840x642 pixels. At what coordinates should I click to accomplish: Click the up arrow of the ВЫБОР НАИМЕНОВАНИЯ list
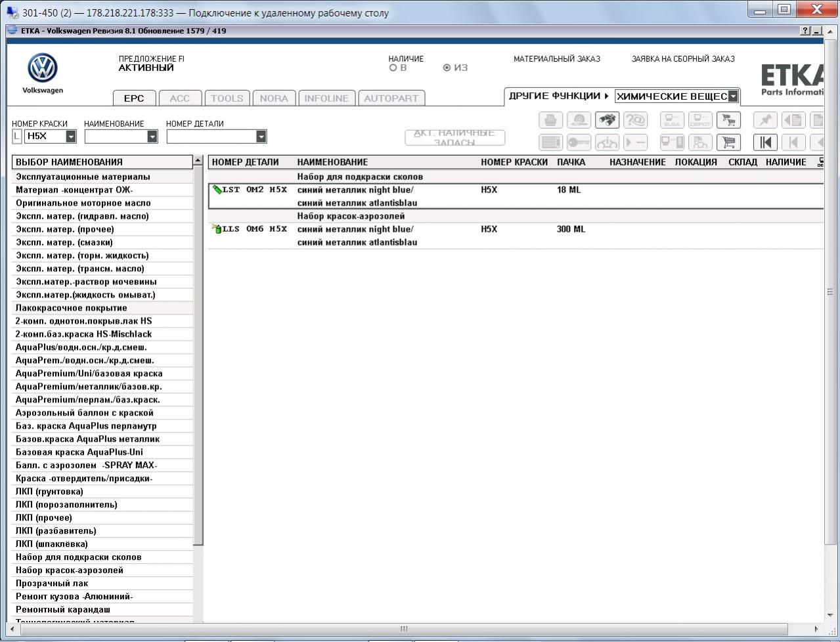click(x=198, y=161)
